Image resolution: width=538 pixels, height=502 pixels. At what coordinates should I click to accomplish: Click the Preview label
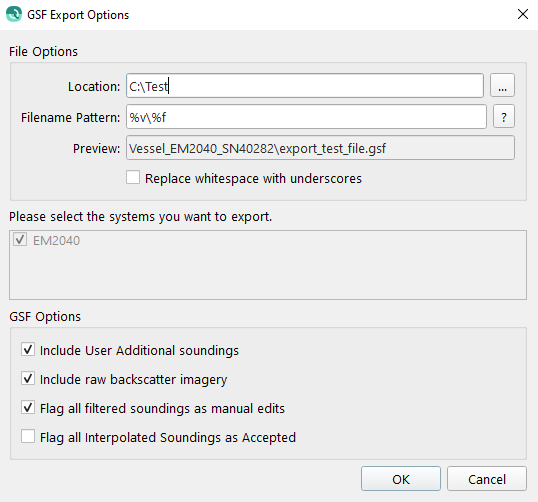pos(96,149)
